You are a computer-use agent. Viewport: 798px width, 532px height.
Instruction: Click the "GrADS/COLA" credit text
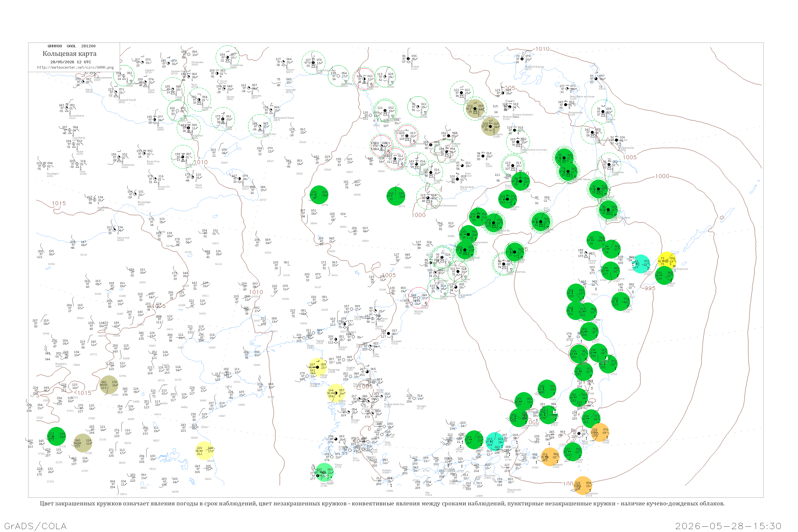pos(35,526)
